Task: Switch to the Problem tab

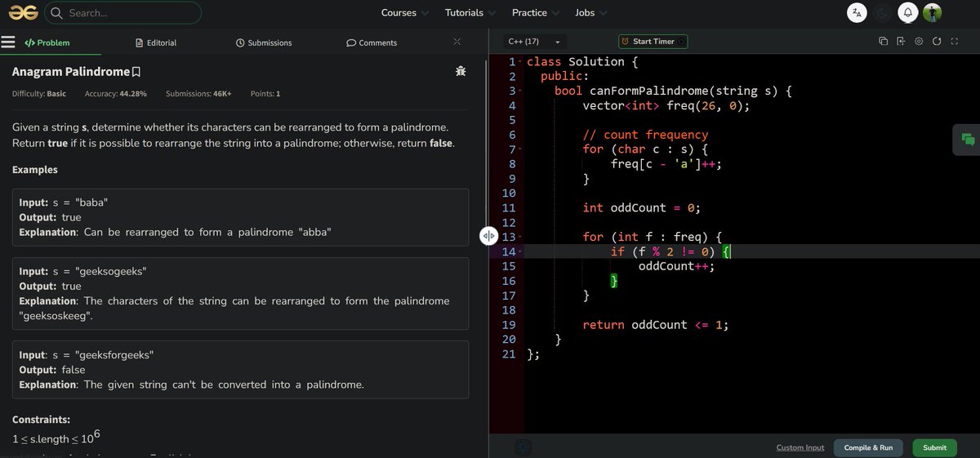Action: pos(47,42)
